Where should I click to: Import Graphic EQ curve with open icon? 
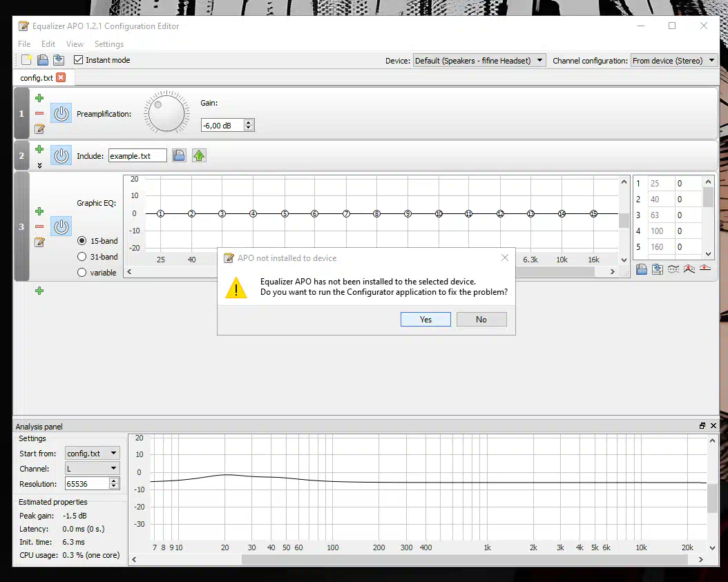click(x=642, y=269)
